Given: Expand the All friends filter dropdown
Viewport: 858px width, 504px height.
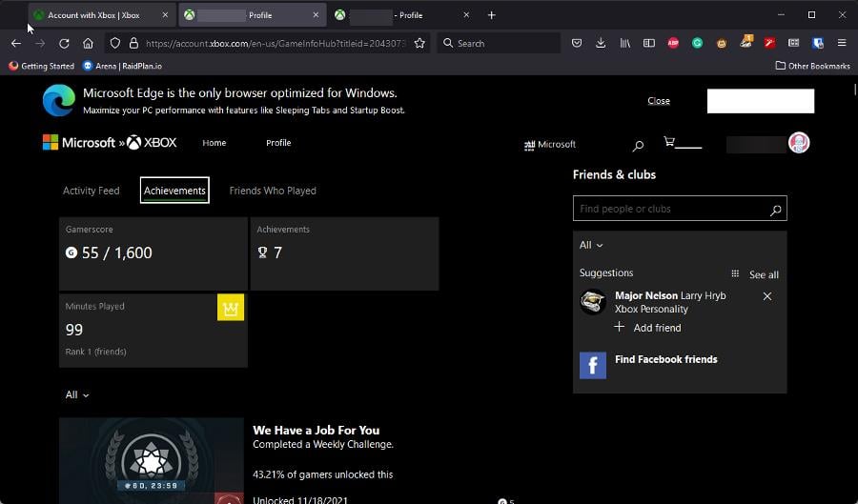Looking at the screenshot, I should click(x=591, y=245).
